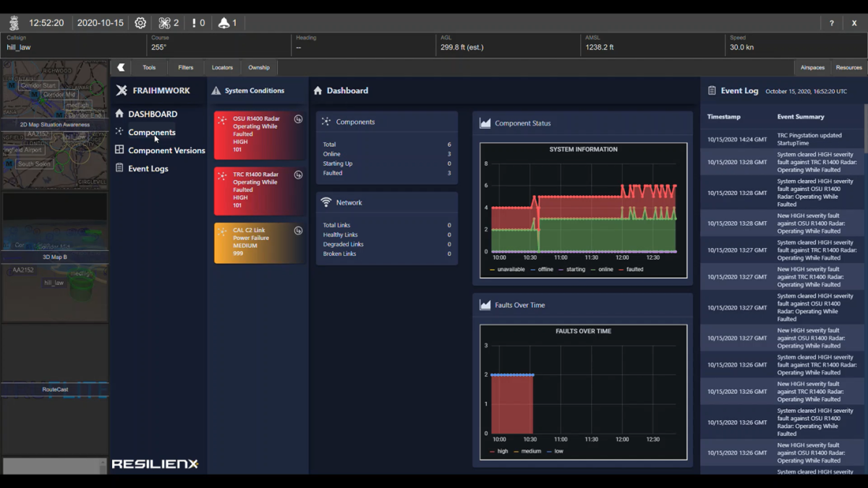This screenshot has width=868, height=488.
Task: Open the Tools menu
Action: pos(149,67)
